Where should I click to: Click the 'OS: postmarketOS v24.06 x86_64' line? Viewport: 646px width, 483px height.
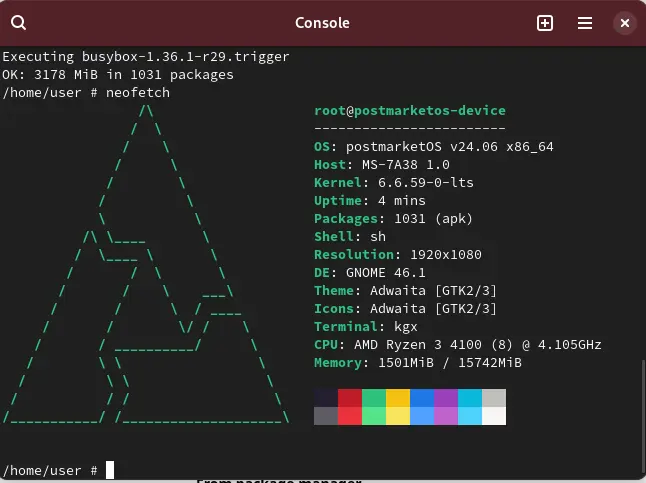434,147
